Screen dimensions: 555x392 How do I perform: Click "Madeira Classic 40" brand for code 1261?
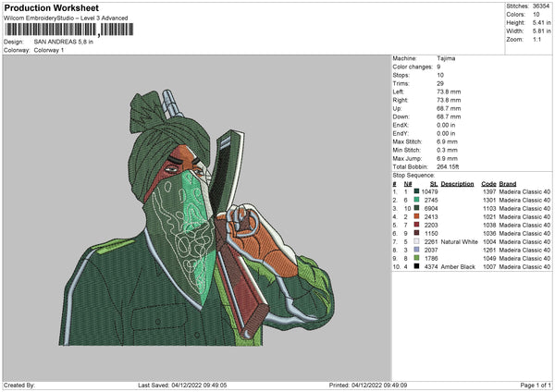tap(524, 251)
